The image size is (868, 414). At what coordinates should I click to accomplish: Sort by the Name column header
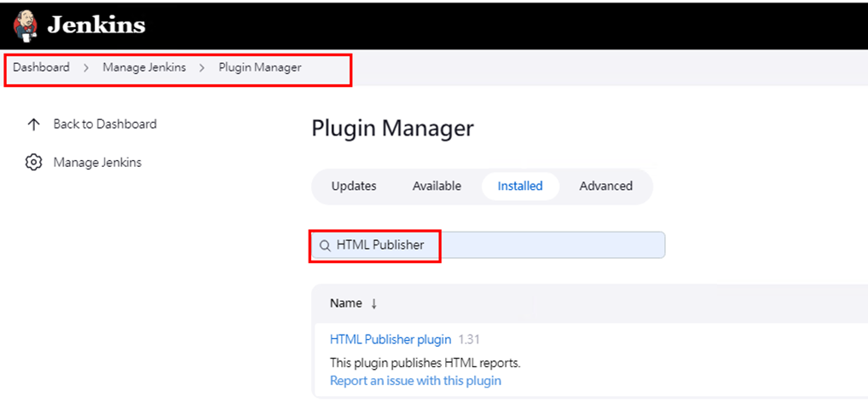[346, 303]
